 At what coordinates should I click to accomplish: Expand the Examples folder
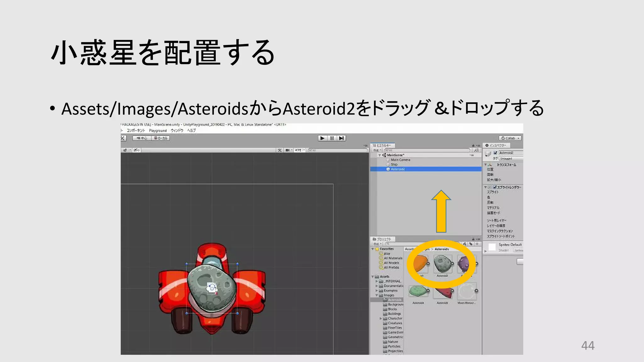[x=377, y=291]
